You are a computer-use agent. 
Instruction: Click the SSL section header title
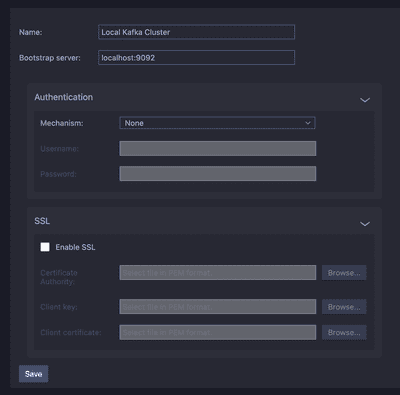click(x=42, y=221)
